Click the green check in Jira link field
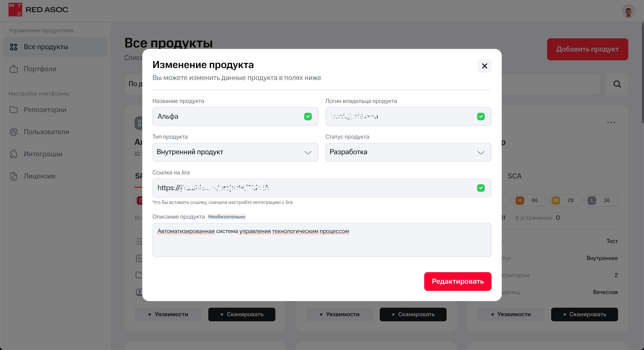Image resolution: width=644 pixels, height=350 pixels. pos(480,188)
